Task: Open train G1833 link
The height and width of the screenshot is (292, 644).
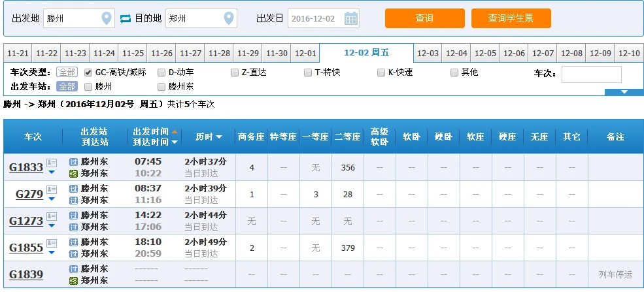Action: tap(26, 167)
